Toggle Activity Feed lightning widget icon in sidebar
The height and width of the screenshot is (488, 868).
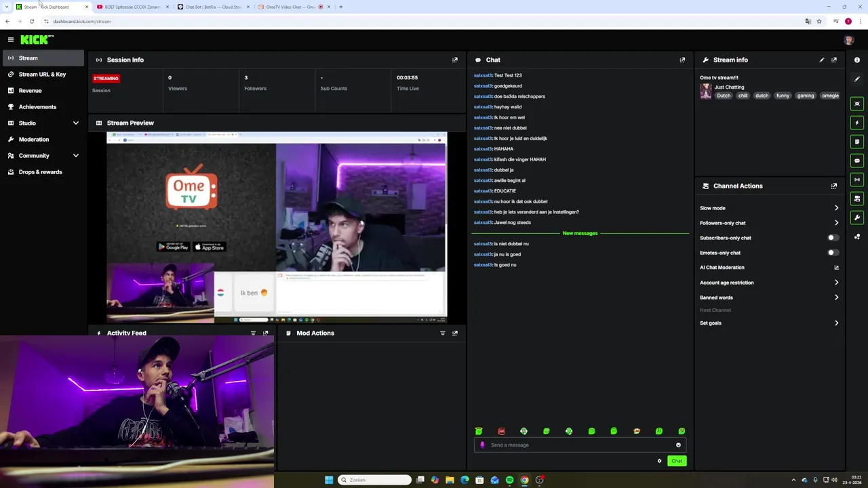point(857,123)
